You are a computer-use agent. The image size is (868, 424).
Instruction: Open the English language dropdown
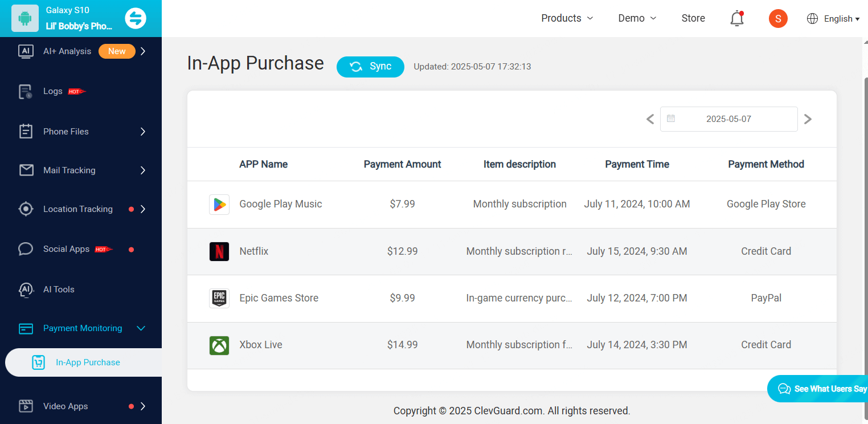(x=842, y=19)
